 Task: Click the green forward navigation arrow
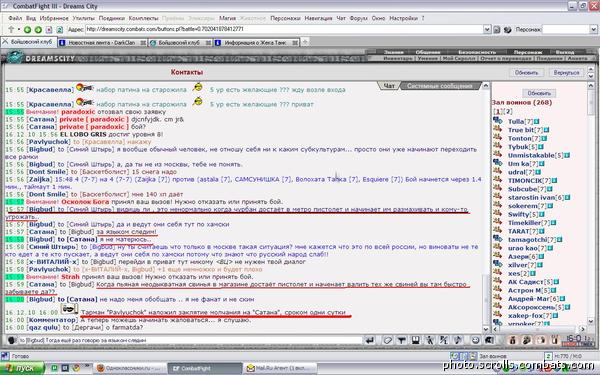tap(38, 29)
